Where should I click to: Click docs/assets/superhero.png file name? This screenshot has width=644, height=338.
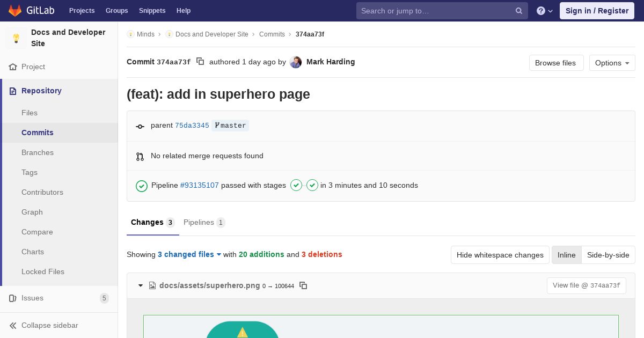210,285
